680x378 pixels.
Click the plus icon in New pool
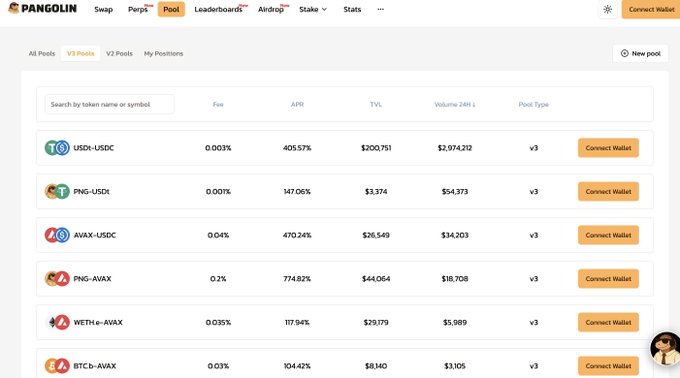pos(624,53)
